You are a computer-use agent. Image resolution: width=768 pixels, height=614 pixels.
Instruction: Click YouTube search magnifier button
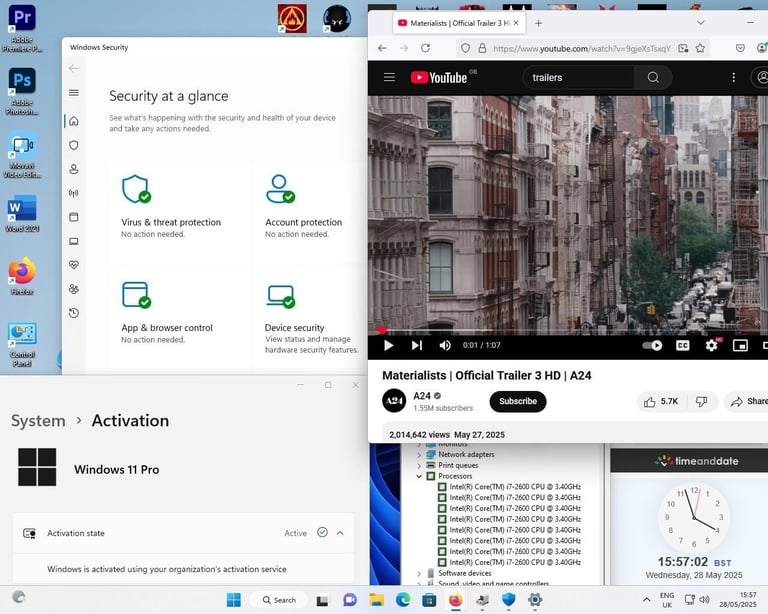coord(653,77)
